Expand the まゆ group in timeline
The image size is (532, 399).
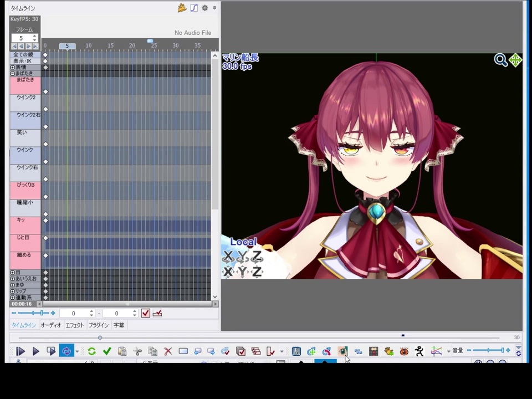(x=13, y=285)
